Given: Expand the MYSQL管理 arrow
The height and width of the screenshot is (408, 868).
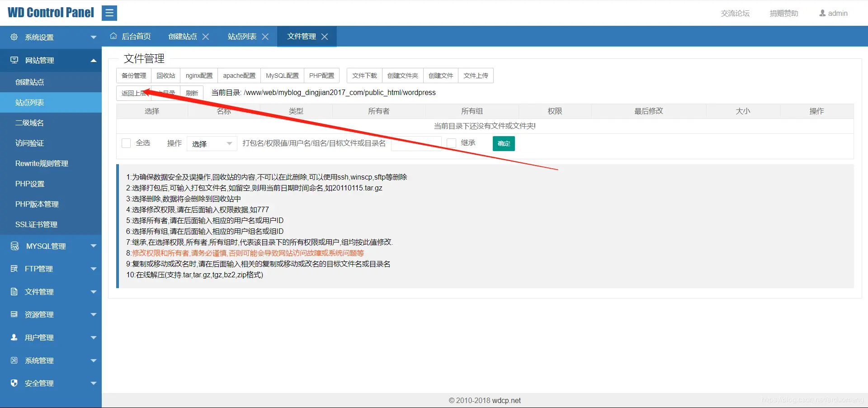Looking at the screenshot, I should tap(94, 246).
